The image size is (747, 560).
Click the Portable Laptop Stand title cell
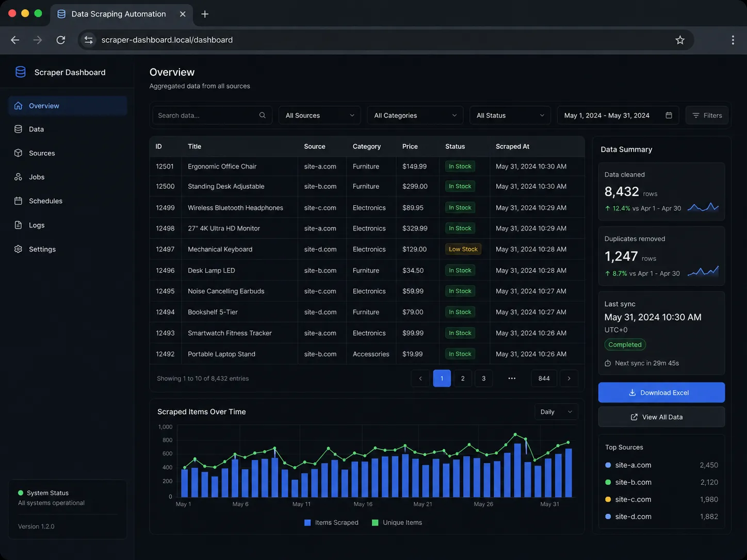(222, 354)
